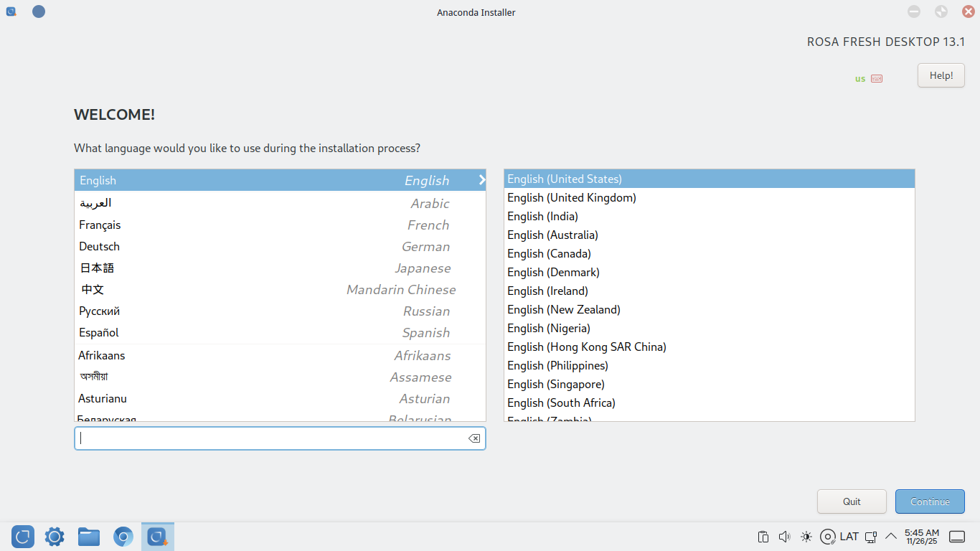Open the network connections tray icon
980x551 pixels.
point(871,537)
